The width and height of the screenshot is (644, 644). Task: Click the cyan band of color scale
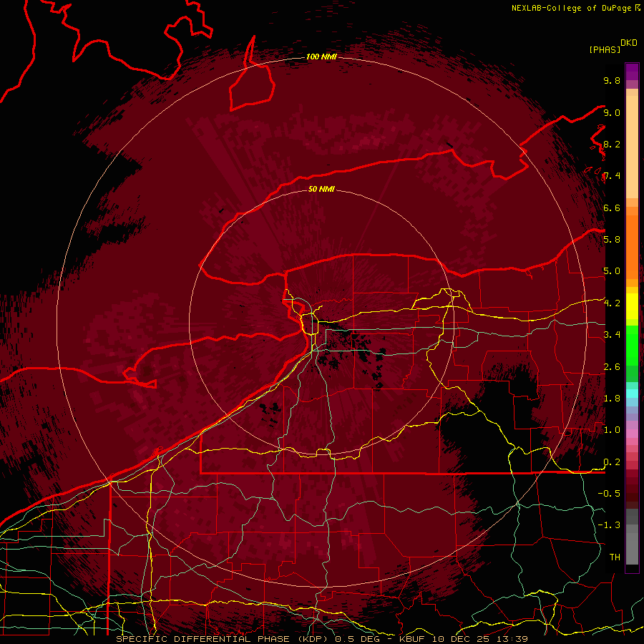point(632,394)
